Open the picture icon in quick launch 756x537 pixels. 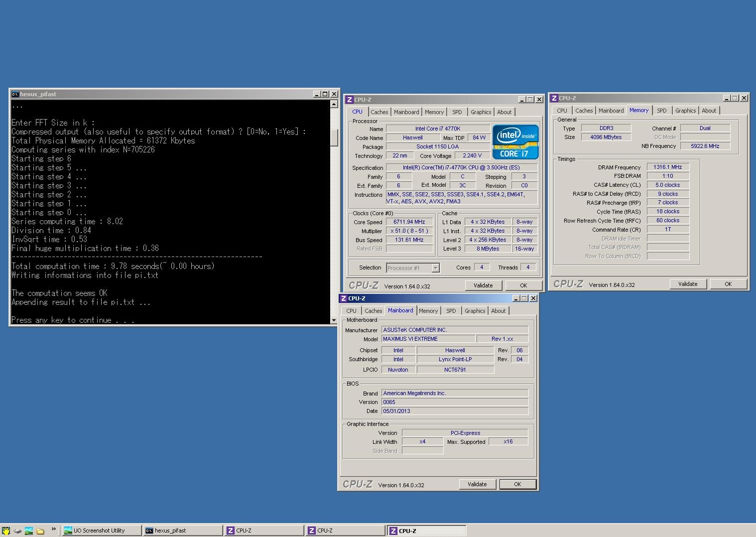pyautogui.click(x=29, y=531)
